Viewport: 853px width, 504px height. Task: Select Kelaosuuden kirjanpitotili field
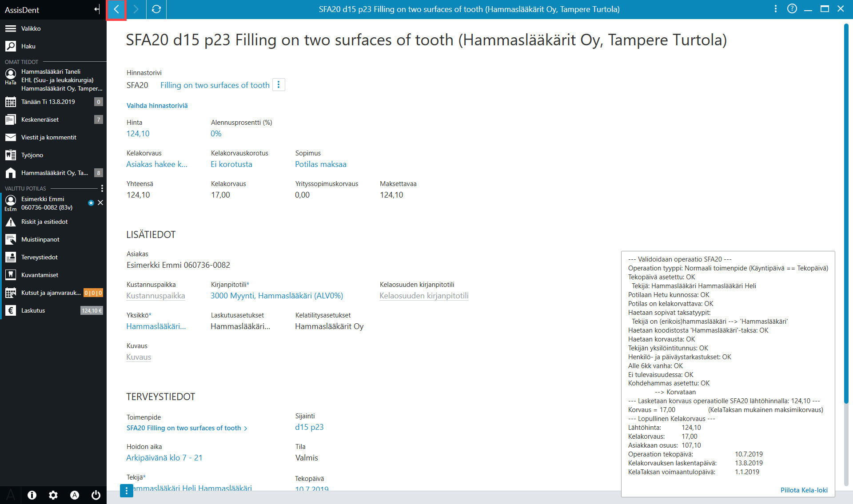click(x=424, y=296)
